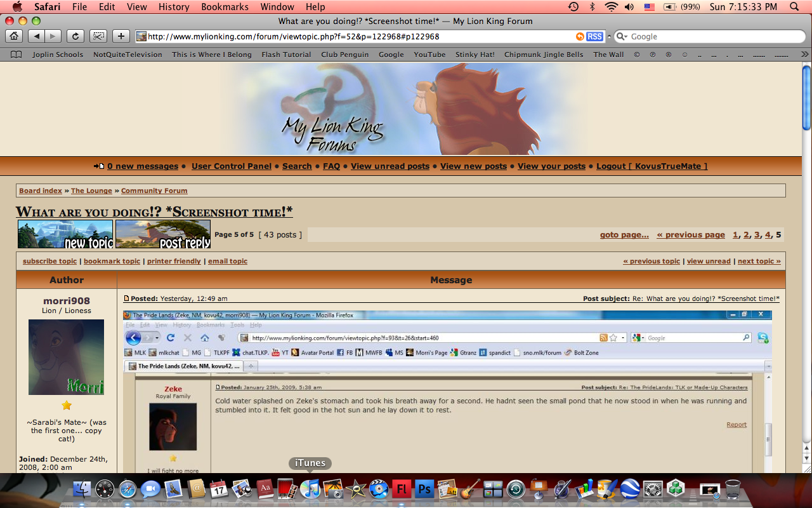
Task: Click the post reply image button
Action: [163, 234]
